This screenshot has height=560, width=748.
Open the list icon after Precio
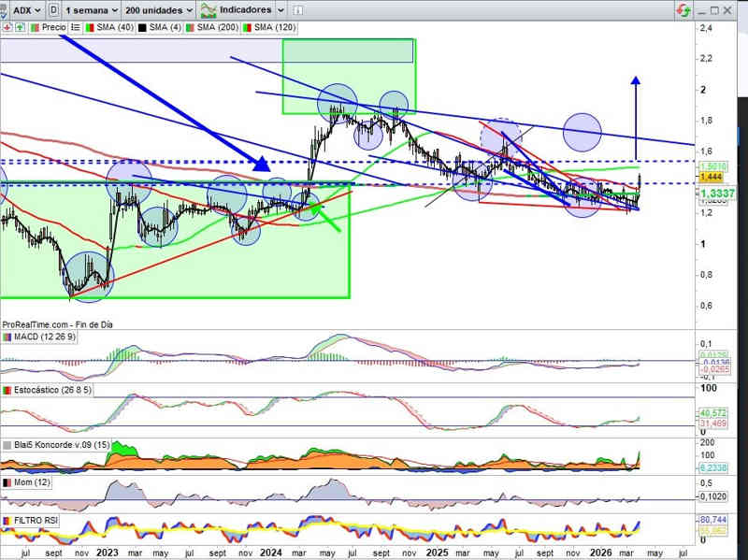coord(75,27)
